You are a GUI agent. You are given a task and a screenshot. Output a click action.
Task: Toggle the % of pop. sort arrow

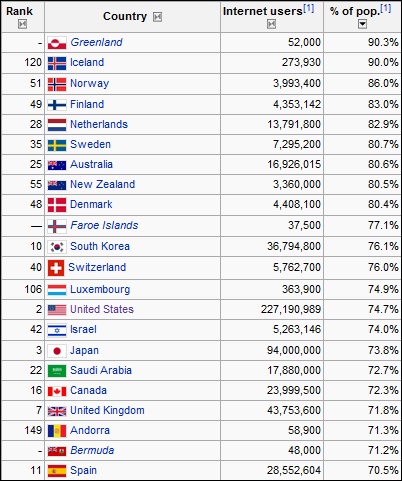click(x=362, y=24)
